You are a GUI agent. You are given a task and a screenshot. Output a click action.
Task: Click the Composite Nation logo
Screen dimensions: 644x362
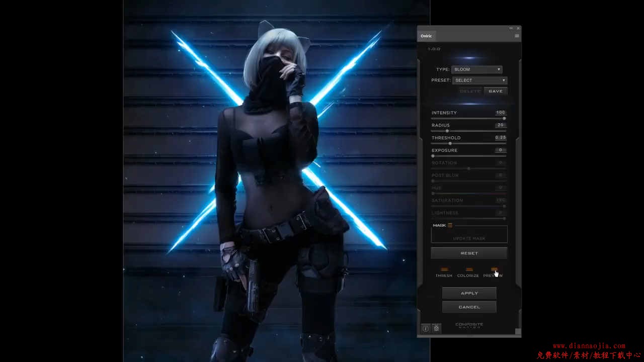click(469, 325)
